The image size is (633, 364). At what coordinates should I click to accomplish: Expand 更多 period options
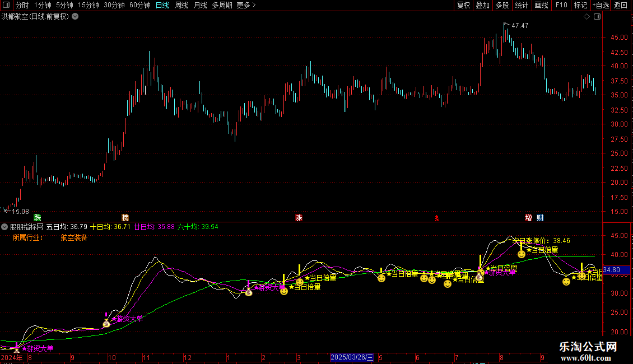click(246, 5)
